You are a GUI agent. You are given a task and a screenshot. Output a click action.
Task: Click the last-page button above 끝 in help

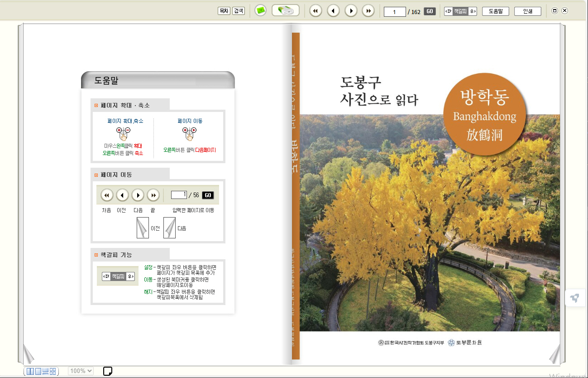tap(153, 195)
